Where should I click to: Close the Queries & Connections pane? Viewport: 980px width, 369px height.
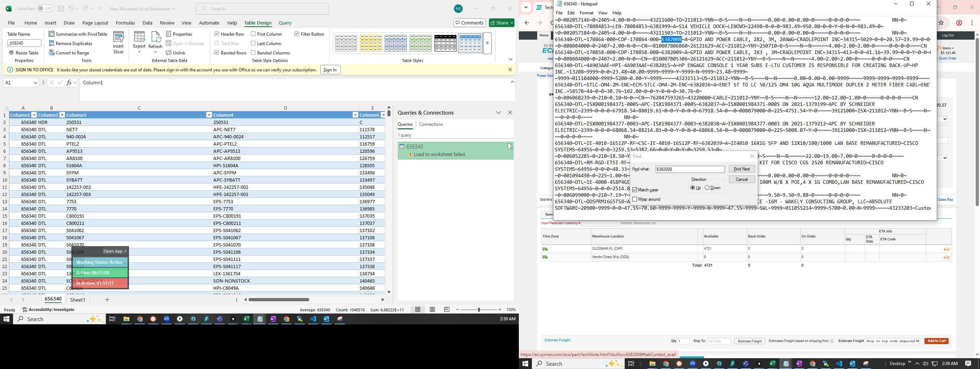pyautogui.click(x=510, y=112)
